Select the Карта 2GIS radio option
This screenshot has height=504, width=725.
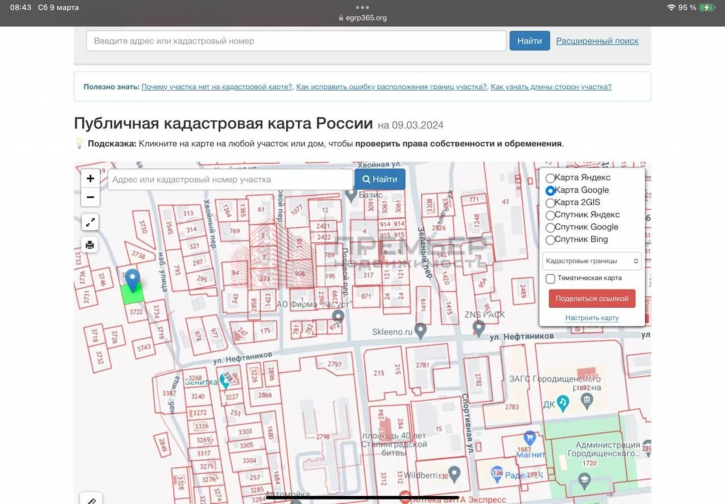(x=550, y=202)
